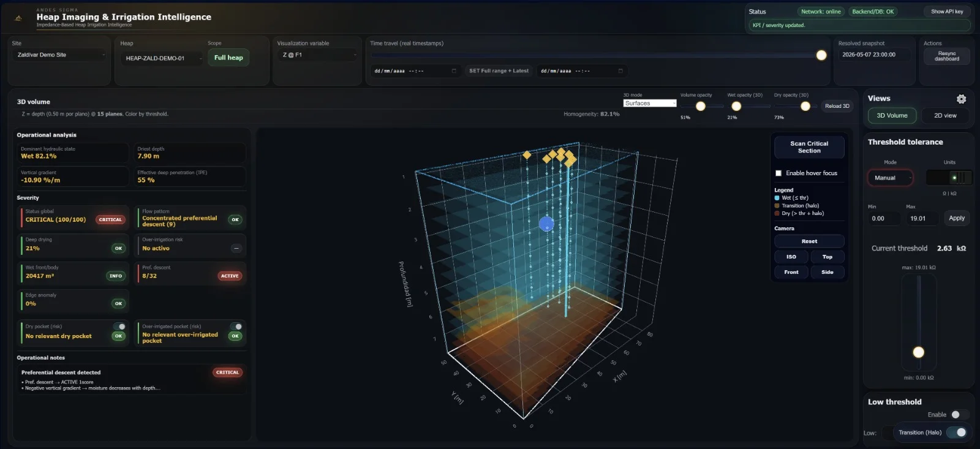Image resolution: width=980 pixels, height=449 pixels.
Task: Click the Dry opacity (3D) slider handle
Action: click(x=805, y=106)
